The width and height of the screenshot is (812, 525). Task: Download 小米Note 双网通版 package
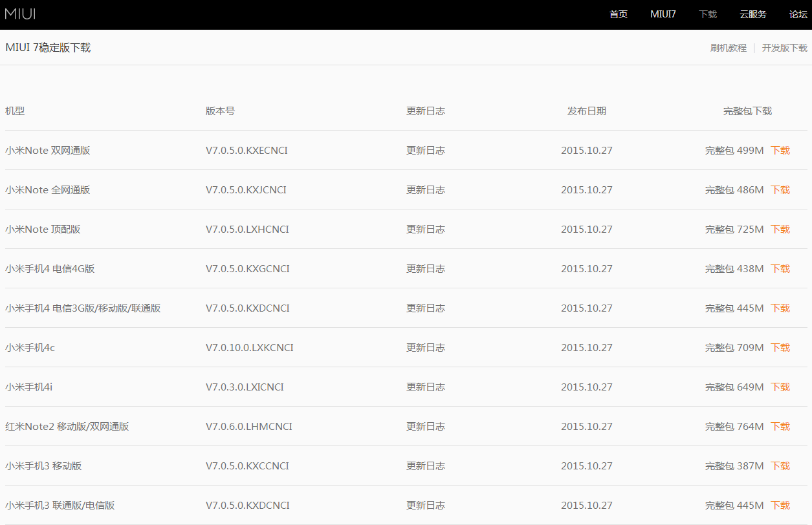tap(780, 151)
